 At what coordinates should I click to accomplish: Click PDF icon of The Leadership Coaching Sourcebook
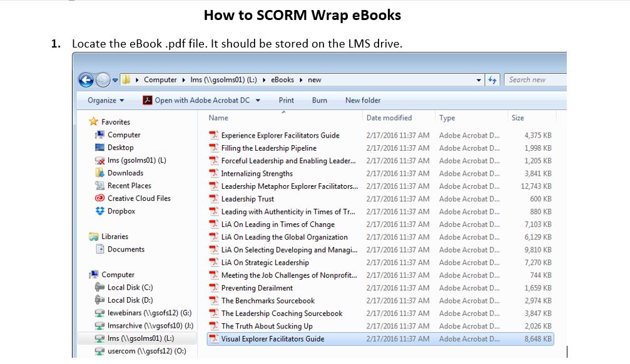point(214,313)
